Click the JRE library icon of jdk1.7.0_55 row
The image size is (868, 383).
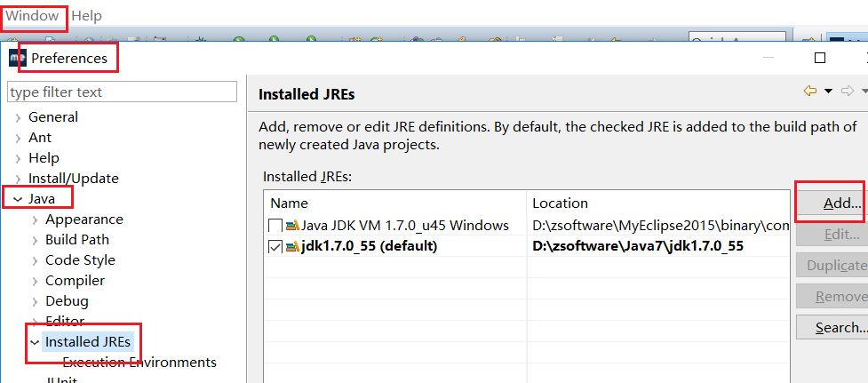click(x=292, y=246)
